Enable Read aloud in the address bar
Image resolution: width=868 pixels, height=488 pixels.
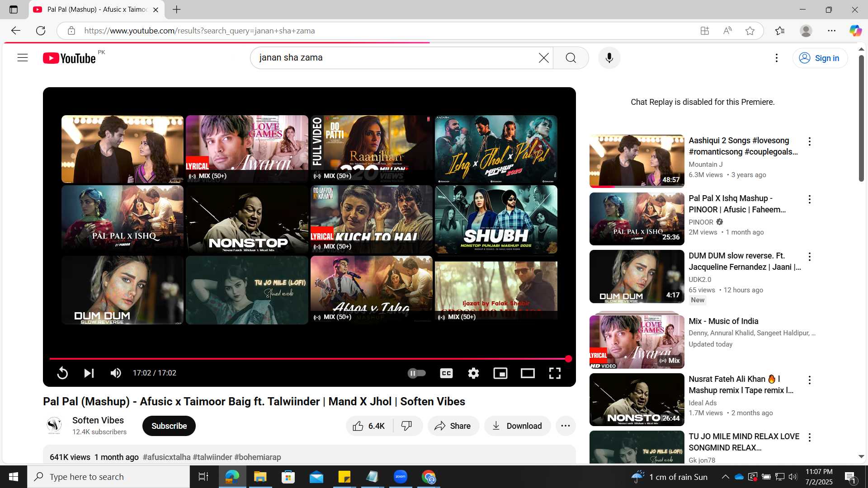point(727,31)
